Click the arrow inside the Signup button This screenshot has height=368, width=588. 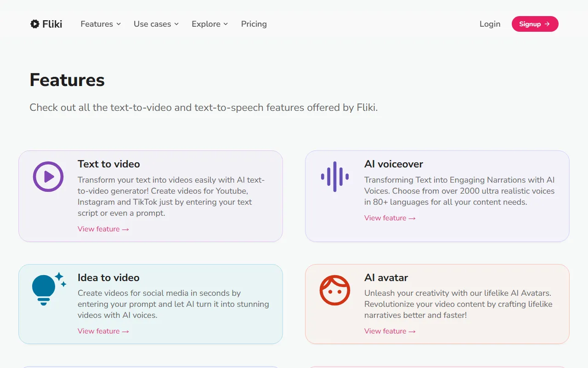[547, 24]
